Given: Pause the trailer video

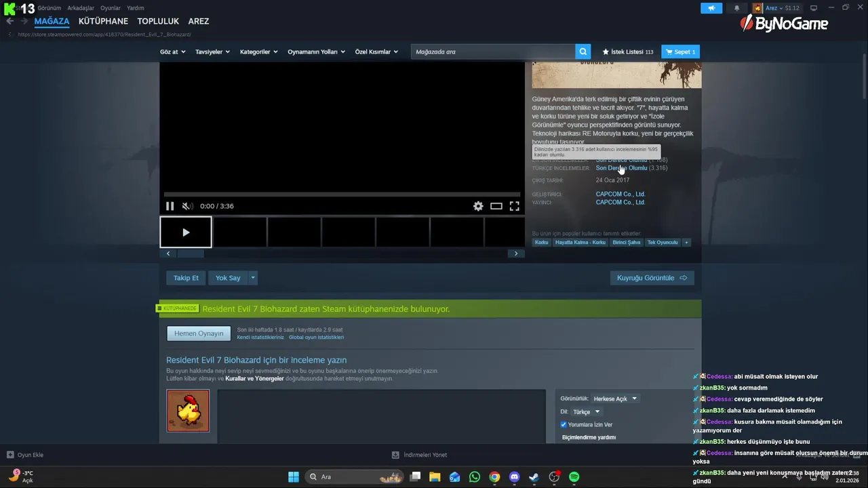Looking at the screenshot, I should [170, 206].
